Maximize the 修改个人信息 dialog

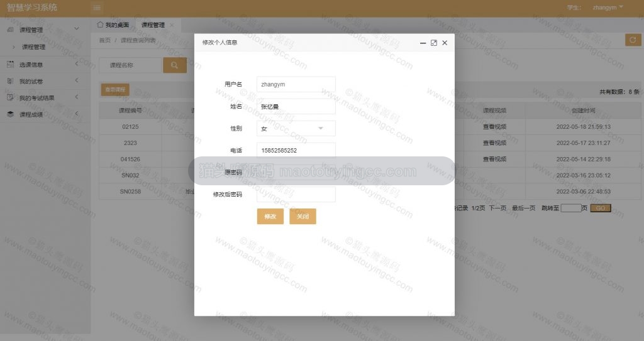[x=434, y=43]
